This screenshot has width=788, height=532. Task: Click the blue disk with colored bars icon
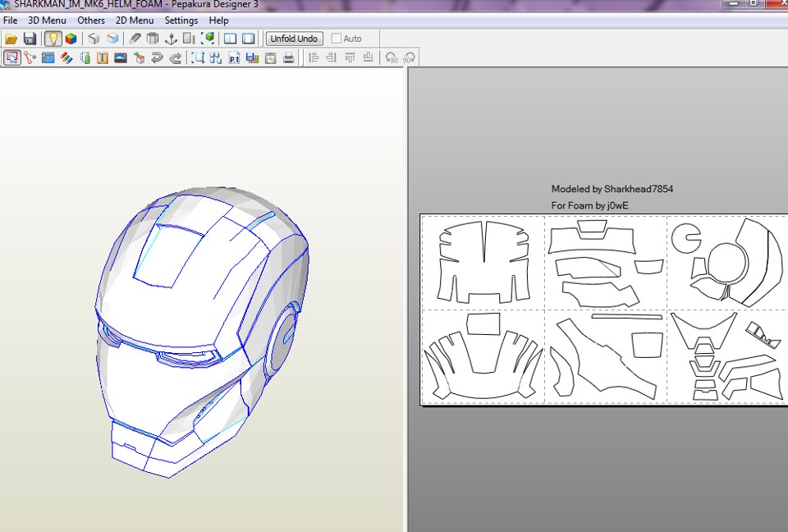pyautogui.click(x=252, y=57)
